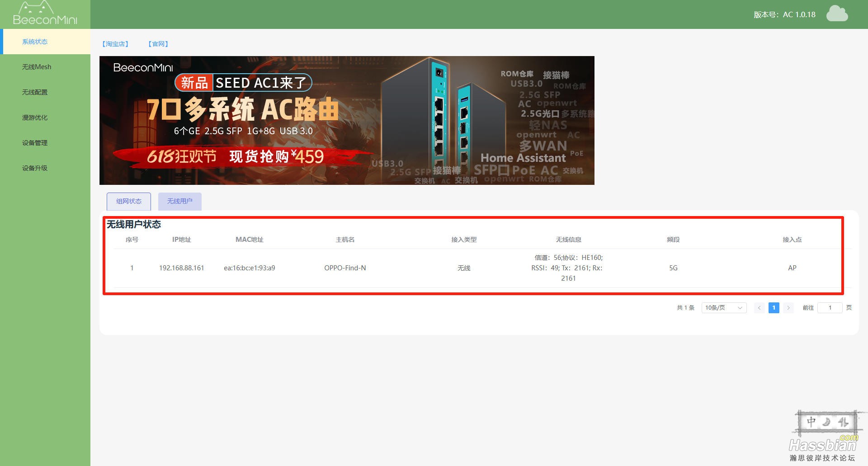Switch to the 组网状态 tab
This screenshot has width=868, height=466.
pyautogui.click(x=129, y=201)
